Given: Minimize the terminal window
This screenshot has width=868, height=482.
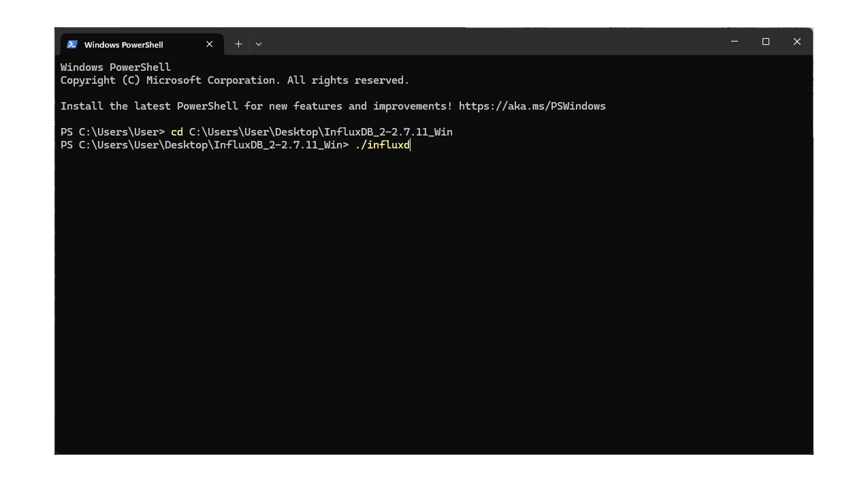Looking at the screenshot, I should 735,42.
